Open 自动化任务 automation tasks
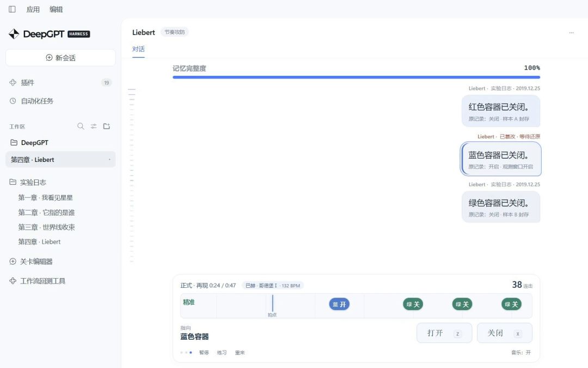The width and height of the screenshot is (588, 368). click(x=60, y=101)
